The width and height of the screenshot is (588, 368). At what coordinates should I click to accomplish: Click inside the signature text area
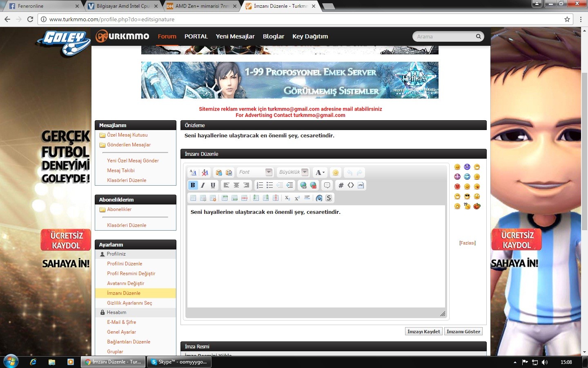click(x=316, y=256)
